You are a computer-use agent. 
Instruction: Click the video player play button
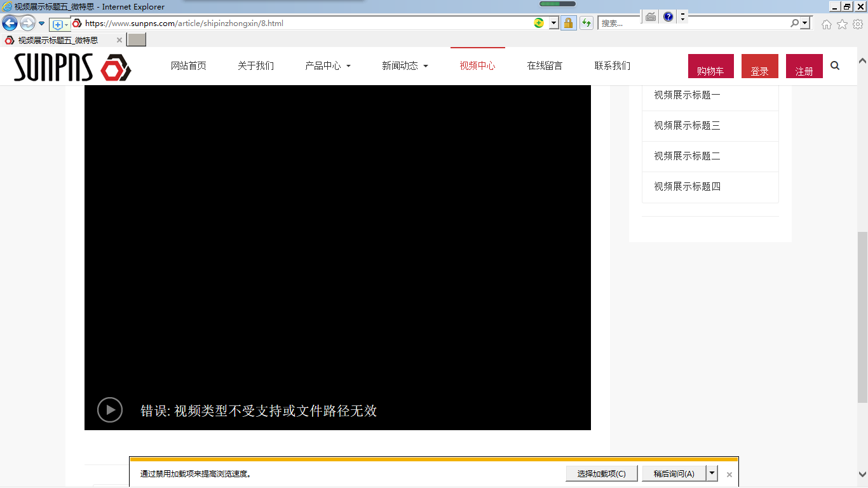pos(110,410)
